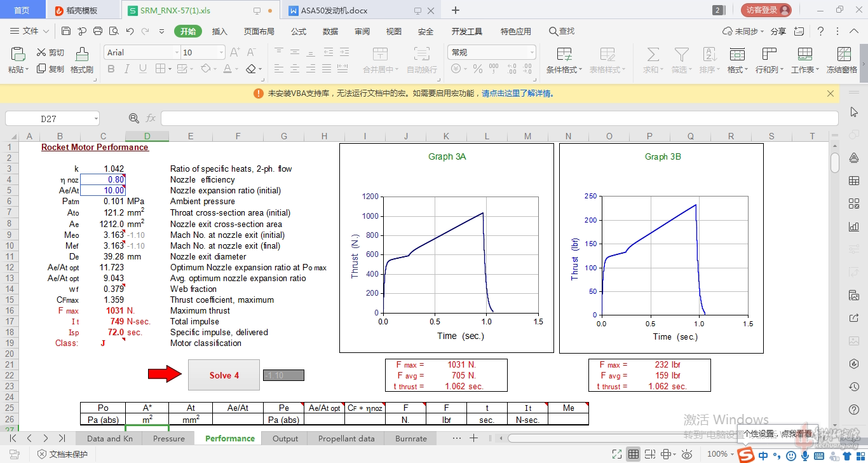
Task: Increase font size with the A+ icon
Action: pos(234,52)
